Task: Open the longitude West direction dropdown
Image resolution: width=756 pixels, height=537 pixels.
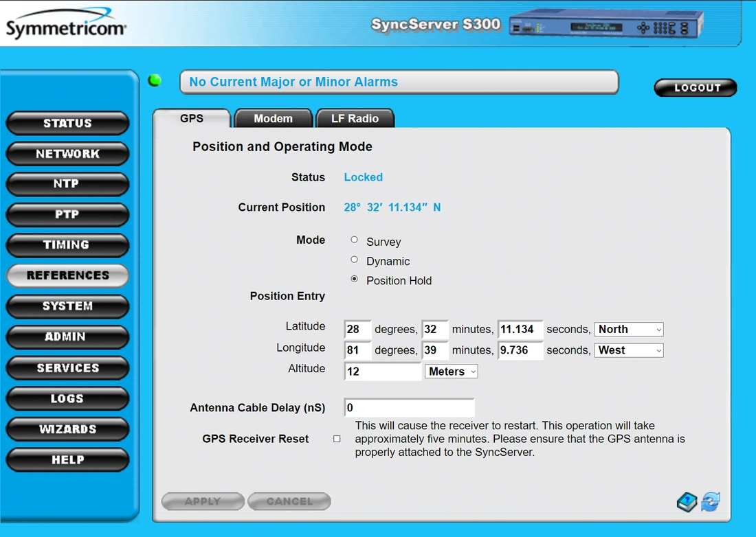Action: tap(629, 350)
